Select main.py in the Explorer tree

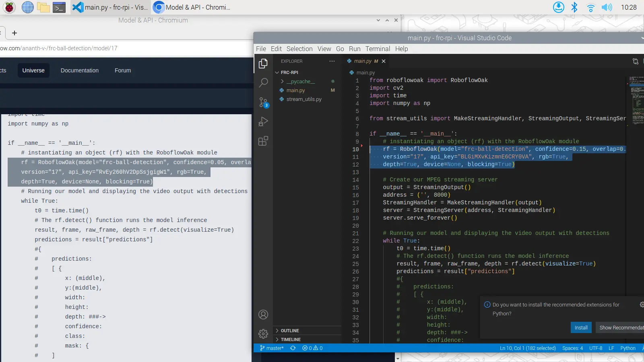coord(307,90)
